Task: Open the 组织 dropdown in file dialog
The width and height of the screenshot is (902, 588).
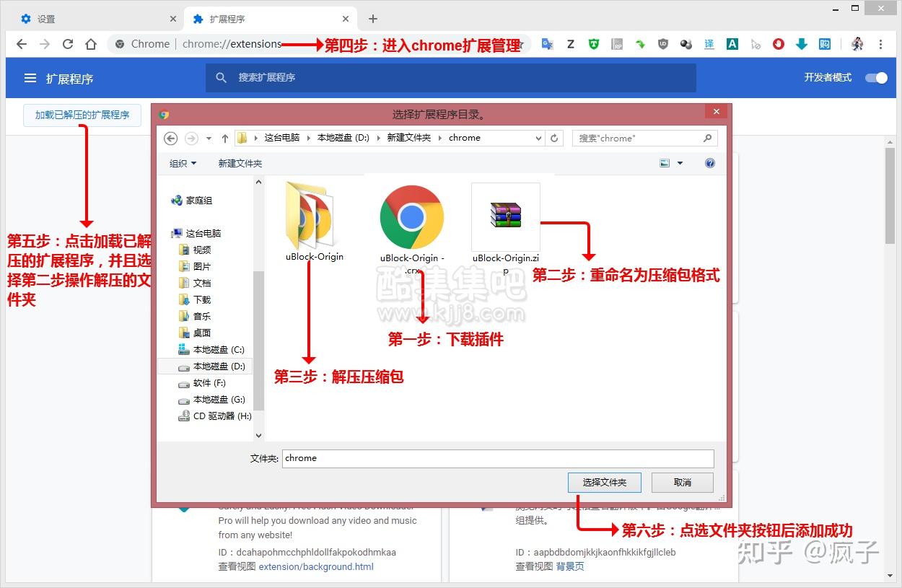Action: [x=182, y=163]
